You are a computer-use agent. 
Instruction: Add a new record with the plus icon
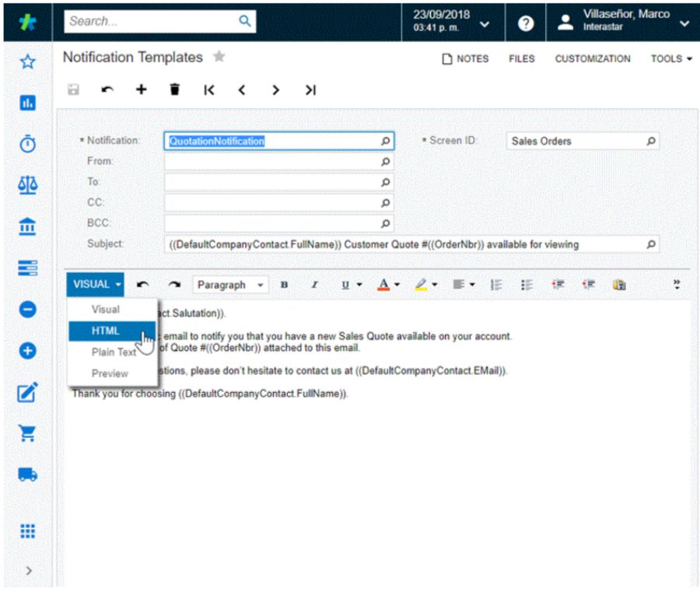point(141,89)
